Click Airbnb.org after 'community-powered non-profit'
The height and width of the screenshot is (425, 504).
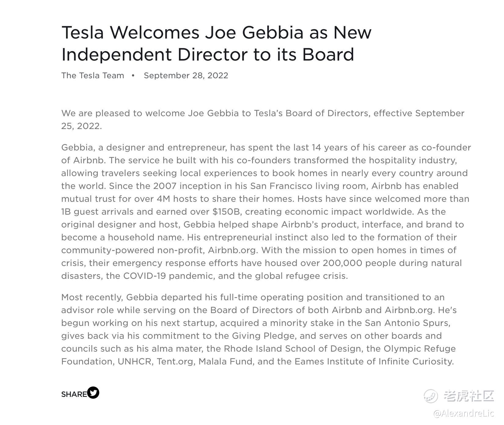(233, 250)
